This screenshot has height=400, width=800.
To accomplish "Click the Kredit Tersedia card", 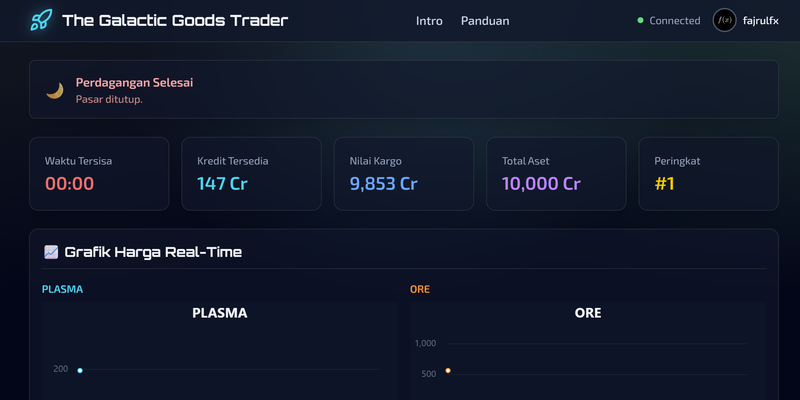I will point(251,173).
